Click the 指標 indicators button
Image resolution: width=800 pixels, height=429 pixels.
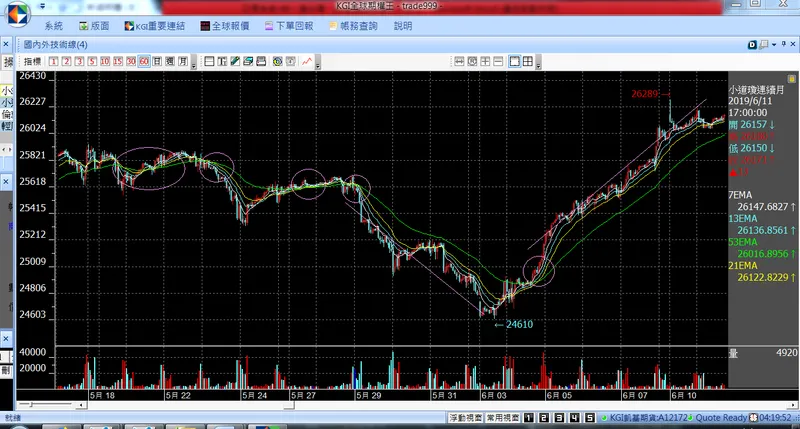(32, 62)
